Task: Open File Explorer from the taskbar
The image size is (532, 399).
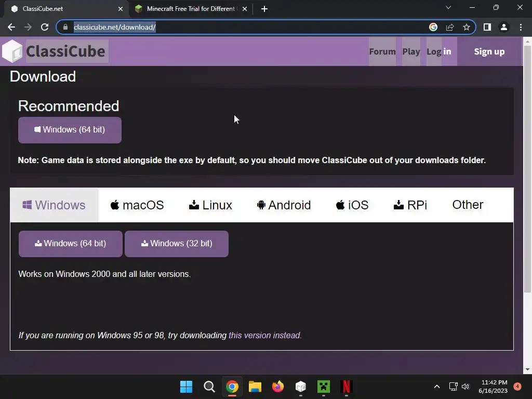Action: point(255,387)
